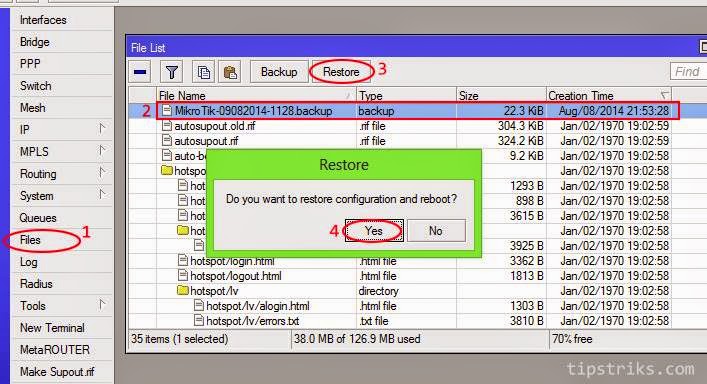Viewport: 707px width, 384px height.
Task: Click the Filter funnel icon
Action: (172, 72)
